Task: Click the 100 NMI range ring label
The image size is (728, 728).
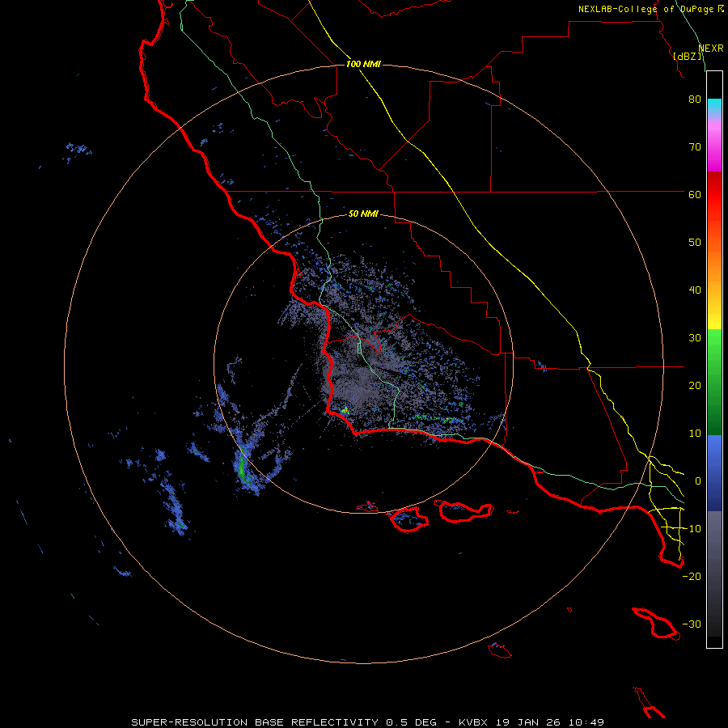Action: [363, 64]
